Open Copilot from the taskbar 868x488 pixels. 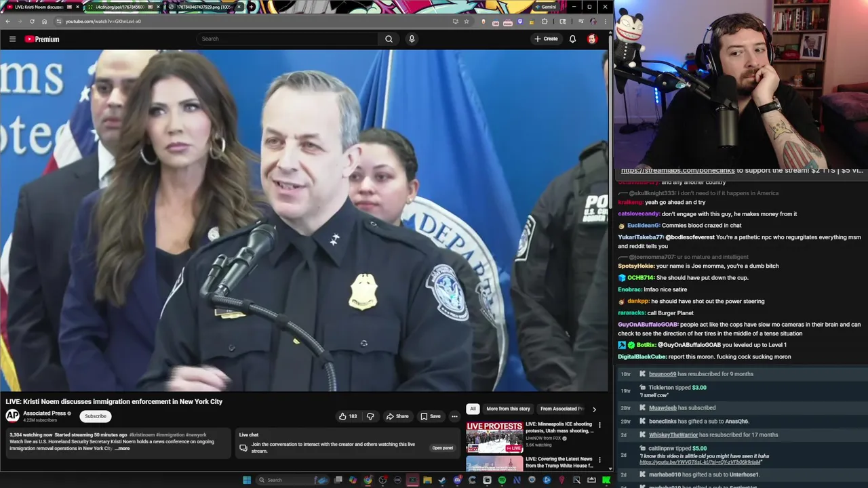pos(353,480)
